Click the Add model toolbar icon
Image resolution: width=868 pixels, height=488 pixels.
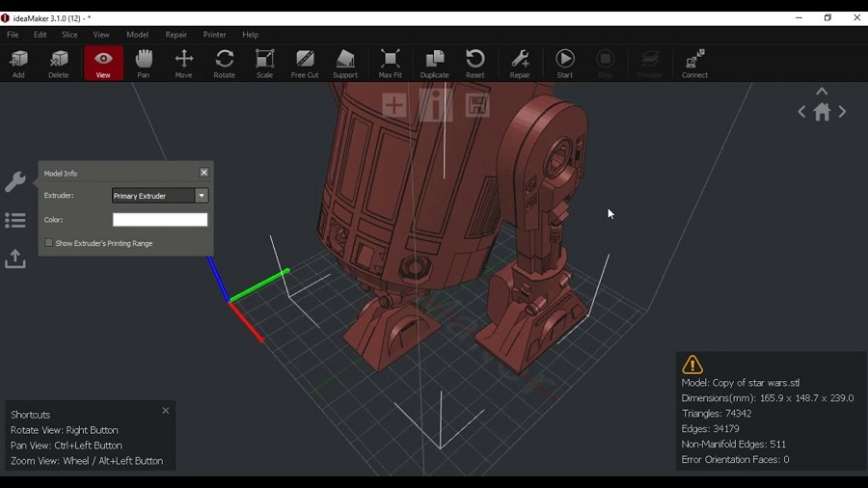(18, 64)
